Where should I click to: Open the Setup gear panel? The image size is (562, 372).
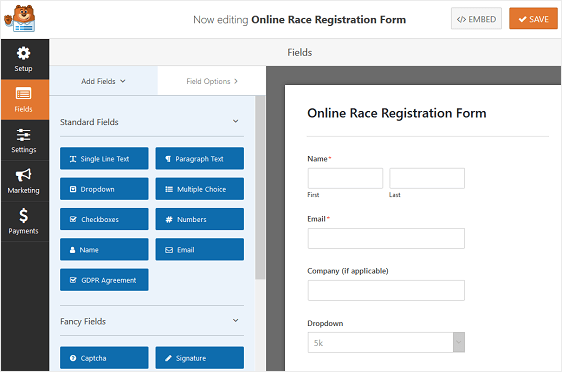click(24, 59)
